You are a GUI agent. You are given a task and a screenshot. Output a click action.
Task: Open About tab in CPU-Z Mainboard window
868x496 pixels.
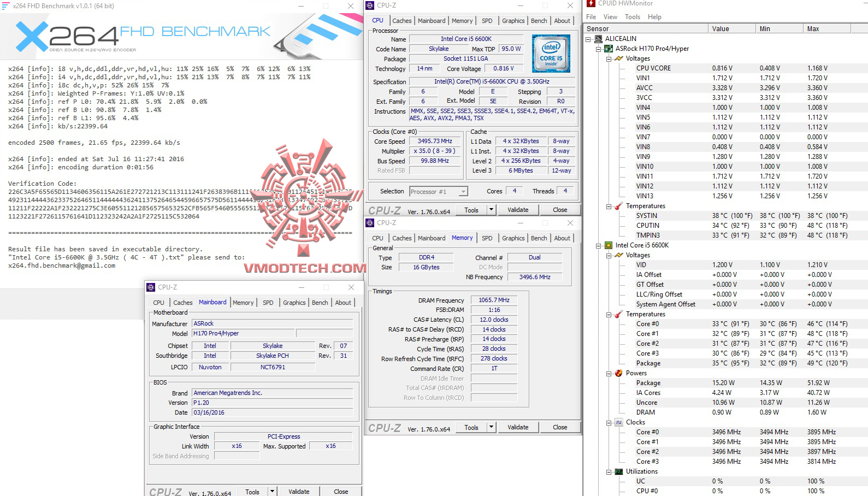pos(343,303)
